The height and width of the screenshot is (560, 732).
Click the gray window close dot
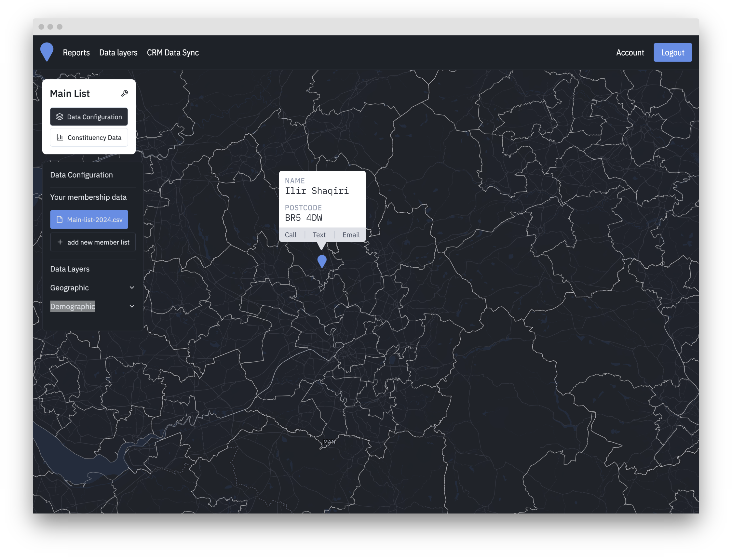point(41,27)
